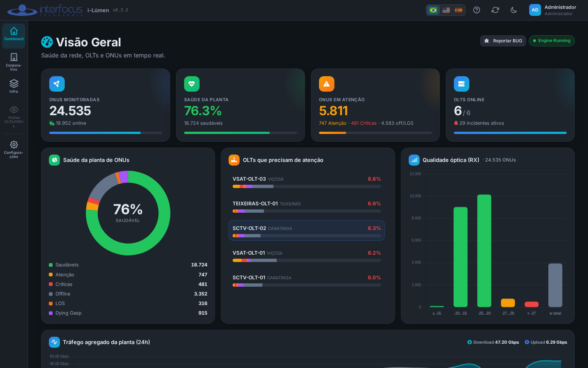Click the interfocus logo
The width and height of the screenshot is (588, 368).
coord(45,10)
